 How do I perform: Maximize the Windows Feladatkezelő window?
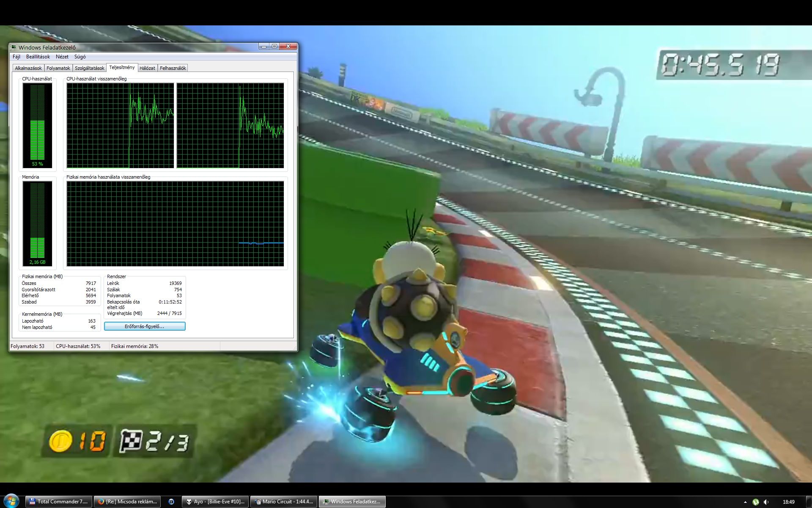pyautogui.click(x=274, y=47)
